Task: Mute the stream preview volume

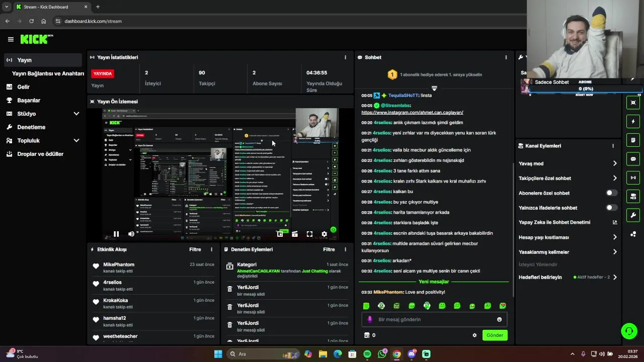Action: pyautogui.click(x=131, y=234)
